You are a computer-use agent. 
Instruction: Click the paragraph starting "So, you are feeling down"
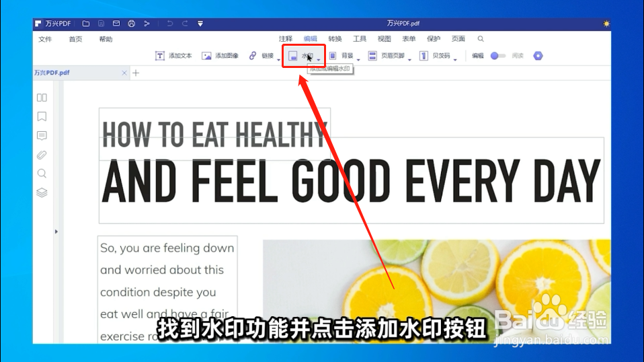[167, 290]
